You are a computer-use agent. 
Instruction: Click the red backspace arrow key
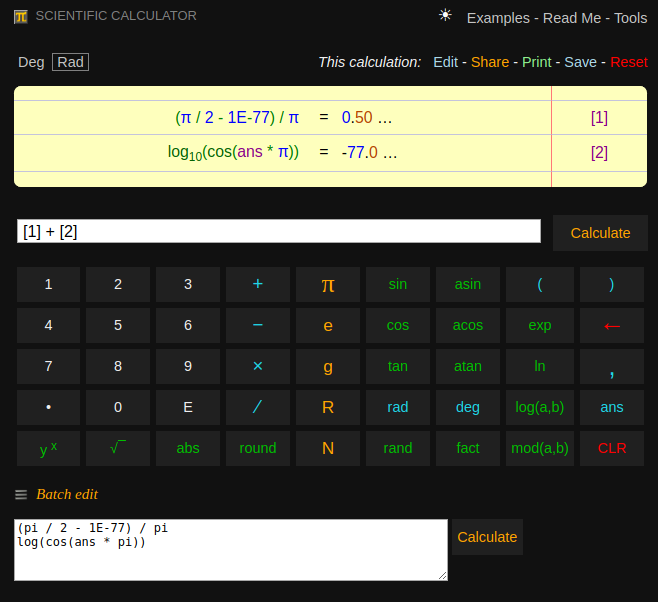611,326
